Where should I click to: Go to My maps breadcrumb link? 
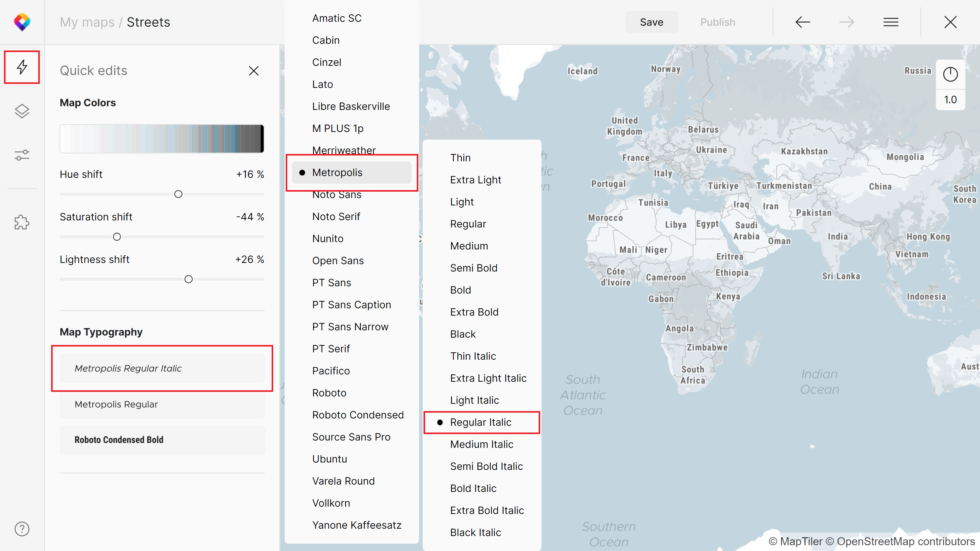click(87, 22)
